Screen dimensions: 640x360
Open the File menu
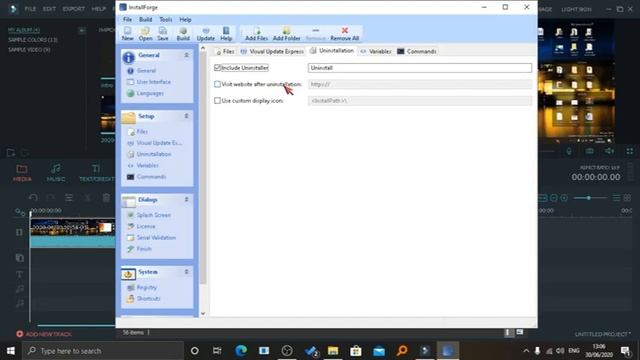click(127, 20)
